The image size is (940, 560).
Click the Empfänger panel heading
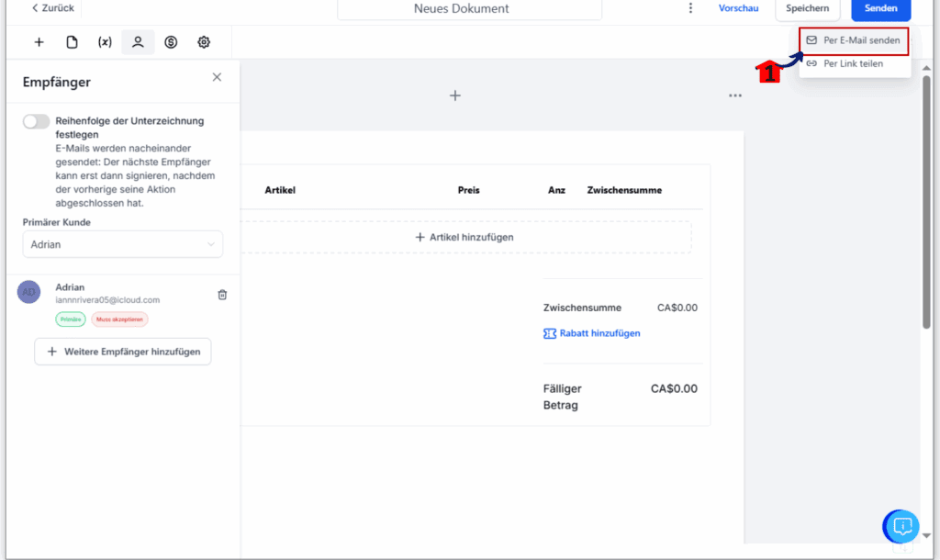click(x=57, y=82)
